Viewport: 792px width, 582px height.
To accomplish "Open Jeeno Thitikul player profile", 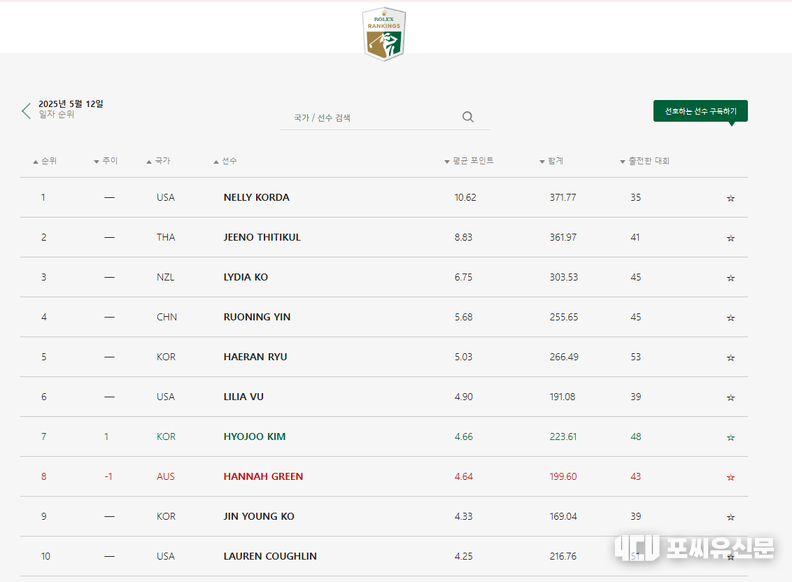I will click(x=262, y=237).
